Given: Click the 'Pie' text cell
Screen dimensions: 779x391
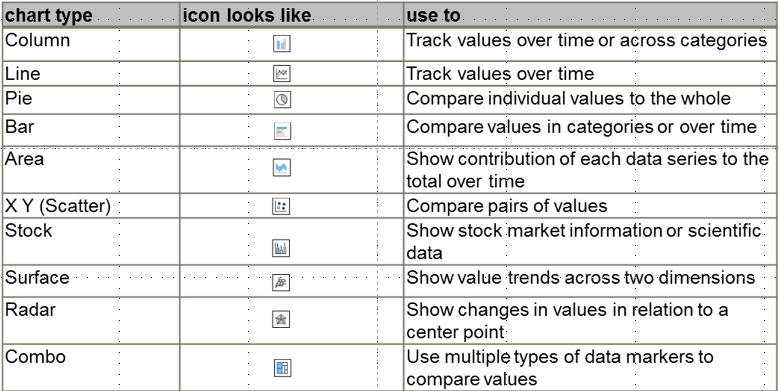Looking at the screenshot, I should (x=91, y=100).
